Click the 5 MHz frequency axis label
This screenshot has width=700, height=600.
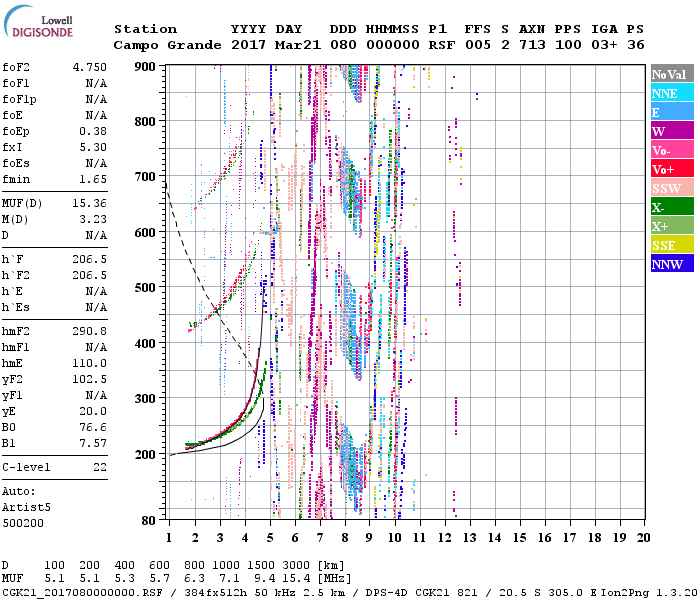click(270, 538)
